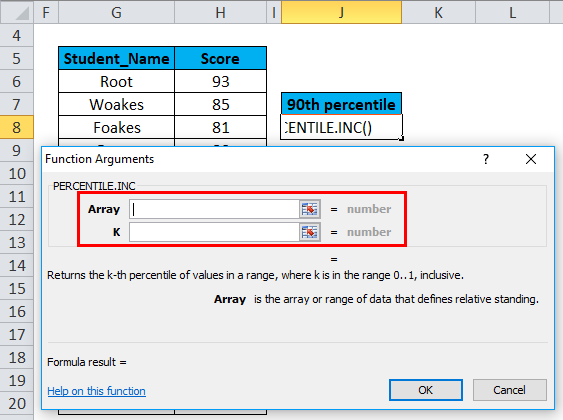This screenshot has height=420, width=563.
Task: Select the 90th percentile header cell
Action: (341, 104)
